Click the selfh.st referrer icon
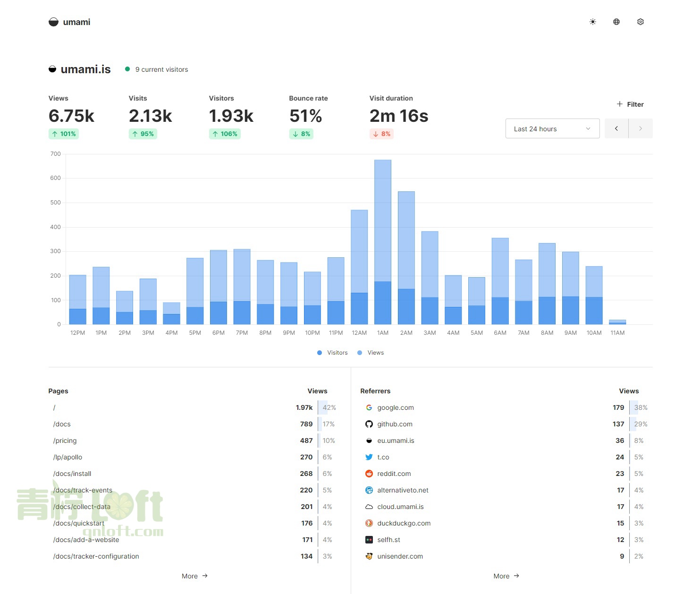700x594 pixels. tap(369, 540)
